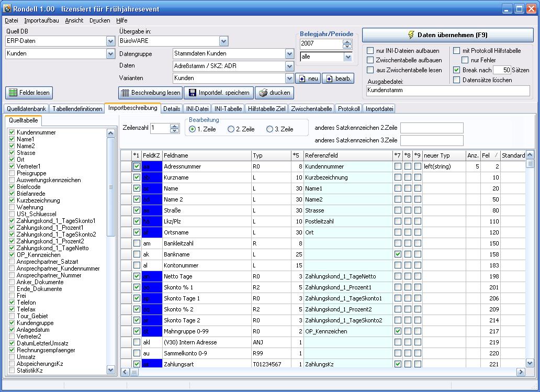540x392 pixels.
Task: Click the table icon on Beschreibung lesen
Action: click(x=125, y=93)
